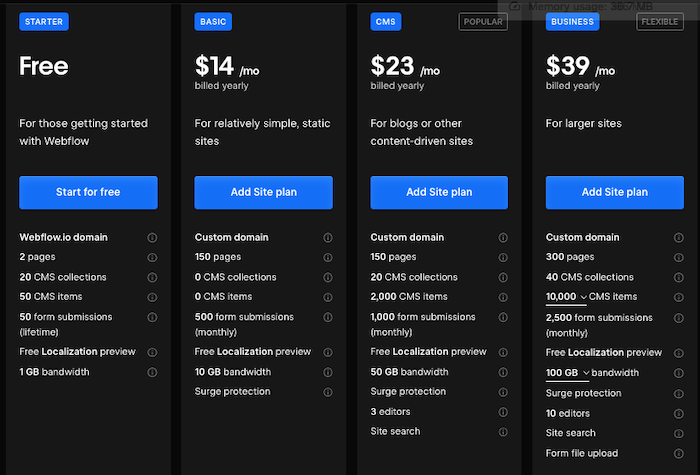The image size is (700, 475).
Task: Show info for Business plan's Custom domain
Action: click(679, 238)
